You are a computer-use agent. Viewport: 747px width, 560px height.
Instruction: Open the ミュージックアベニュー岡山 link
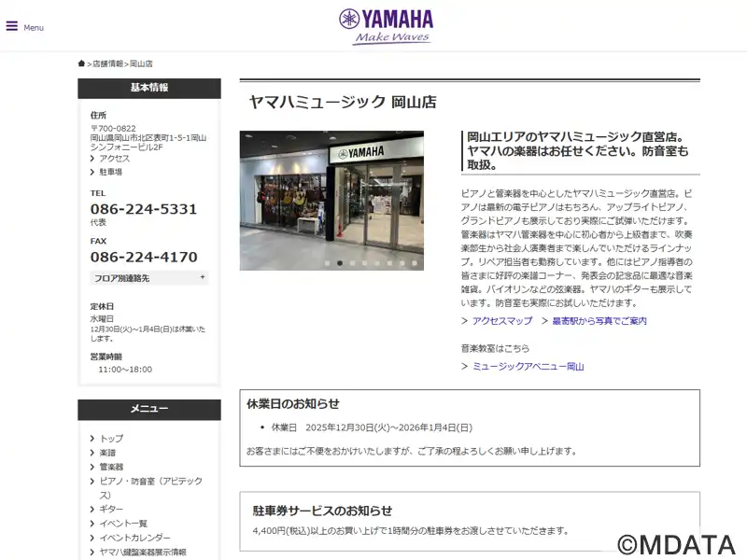[x=528, y=367]
